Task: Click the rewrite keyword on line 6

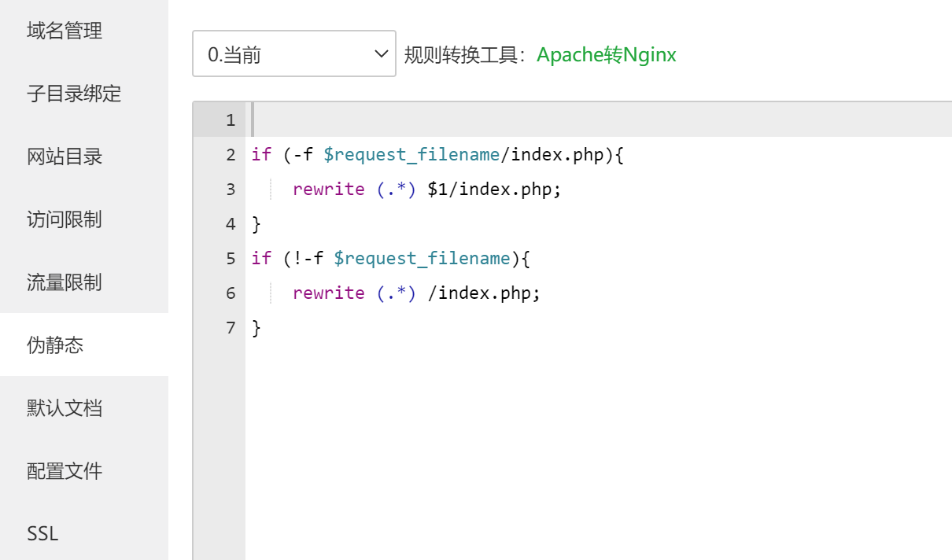Action: point(328,293)
